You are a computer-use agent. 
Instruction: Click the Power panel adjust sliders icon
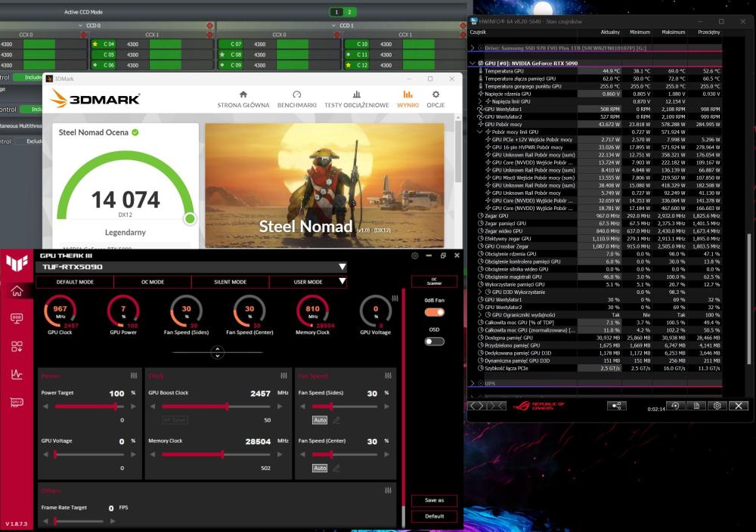(134, 376)
